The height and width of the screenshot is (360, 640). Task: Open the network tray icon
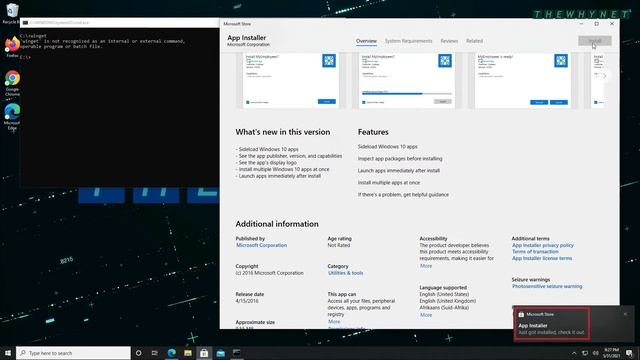pos(584,353)
